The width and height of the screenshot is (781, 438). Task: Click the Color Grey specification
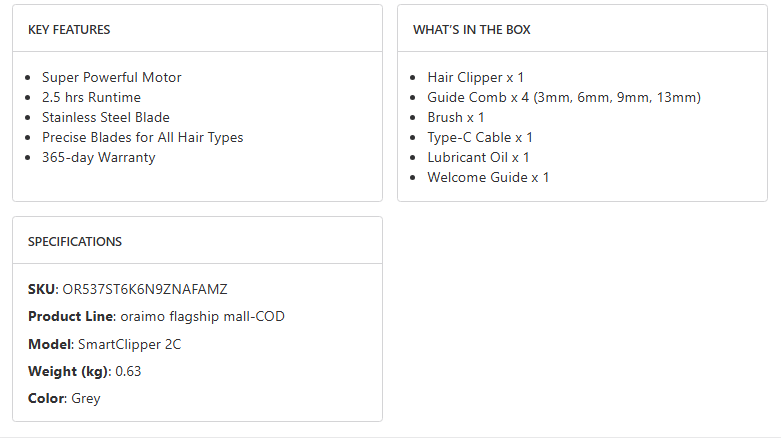coord(64,398)
